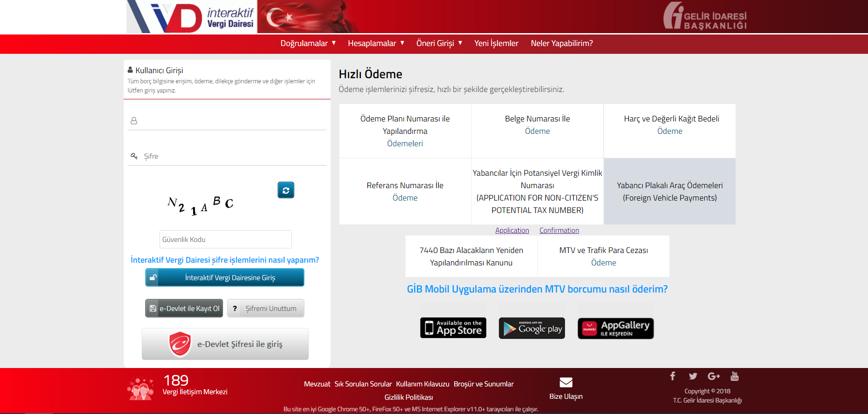
Task: Expand the Hesaplamalar dropdown menu
Action: (376, 43)
